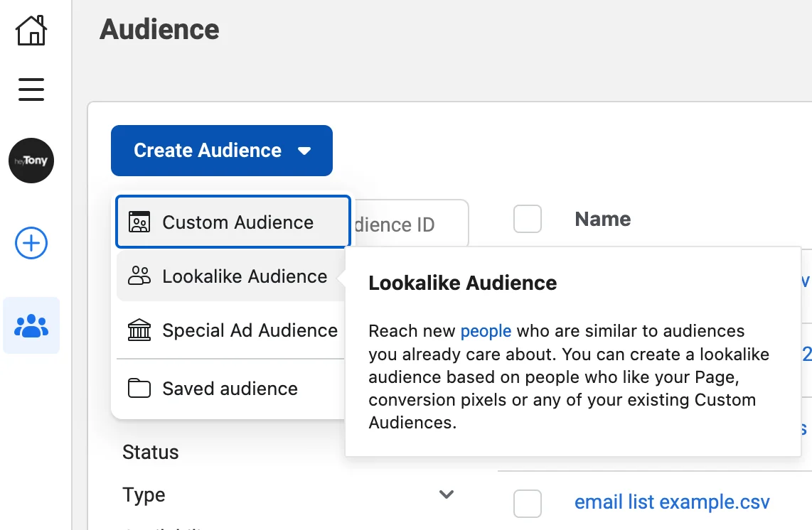Open the Home icon in the sidebar
The height and width of the screenshot is (530, 812).
[x=31, y=31]
